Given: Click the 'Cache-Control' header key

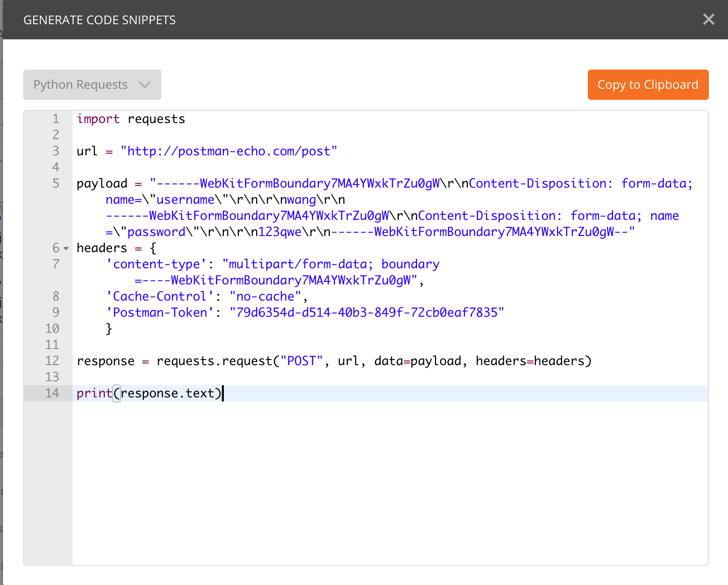Looking at the screenshot, I should coord(160,297).
